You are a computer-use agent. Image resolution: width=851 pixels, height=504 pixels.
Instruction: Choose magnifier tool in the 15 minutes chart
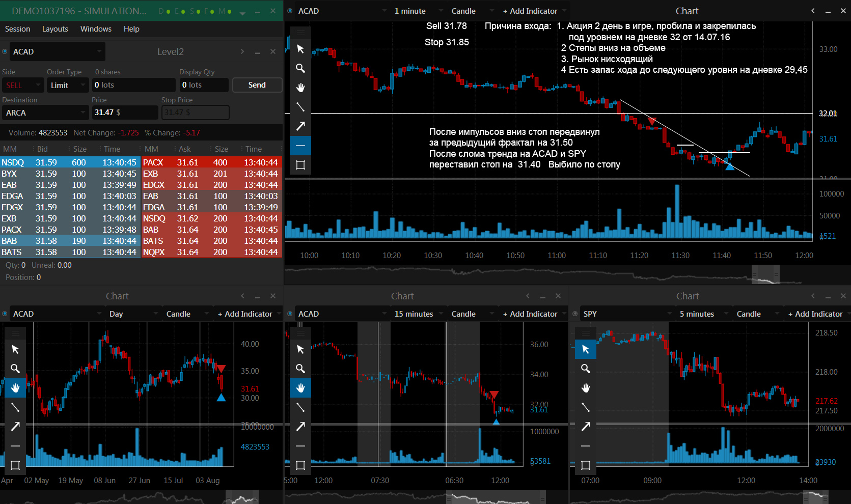point(300,369)
